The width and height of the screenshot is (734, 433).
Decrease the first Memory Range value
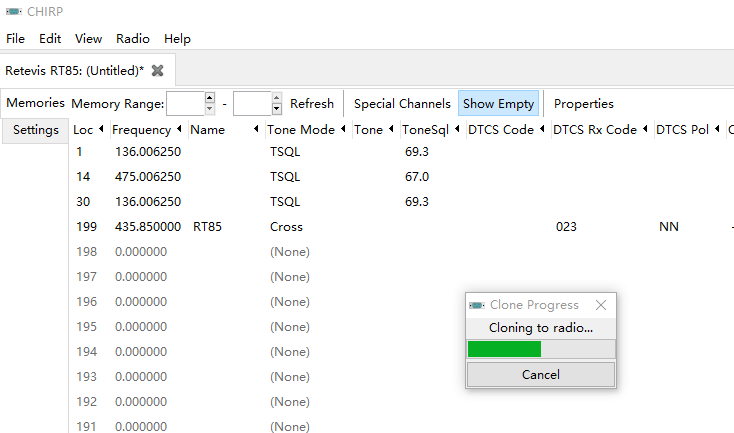pos(210,109)
